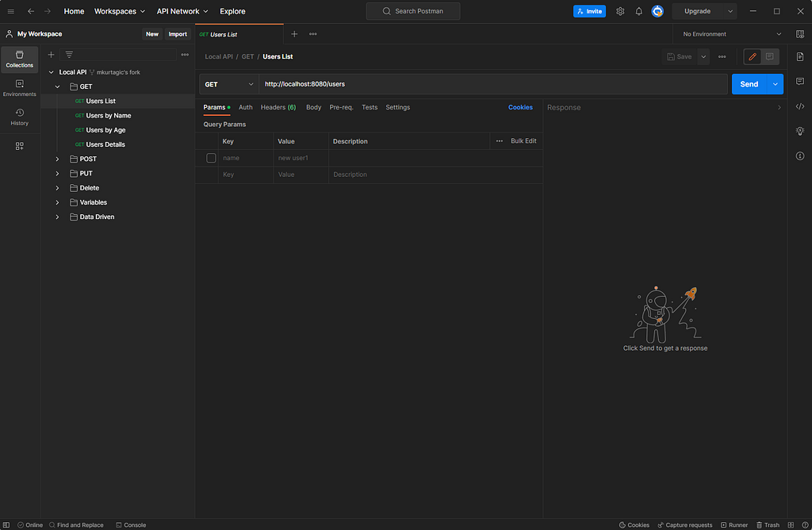Open the Documentation panel icon

(800, 56)
